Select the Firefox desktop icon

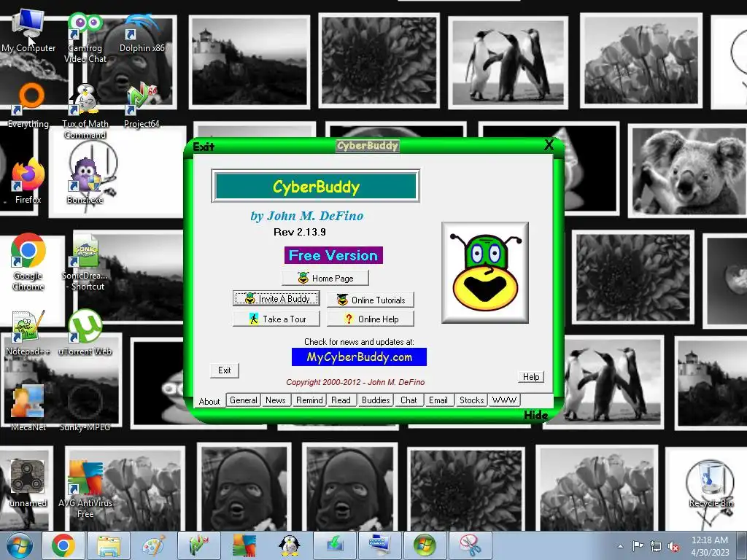pos(28,182)
